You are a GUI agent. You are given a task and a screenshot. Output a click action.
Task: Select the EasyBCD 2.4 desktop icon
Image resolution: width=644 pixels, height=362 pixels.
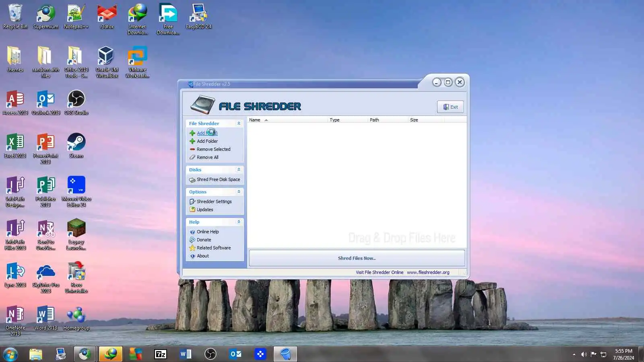(x=198, y=16)
